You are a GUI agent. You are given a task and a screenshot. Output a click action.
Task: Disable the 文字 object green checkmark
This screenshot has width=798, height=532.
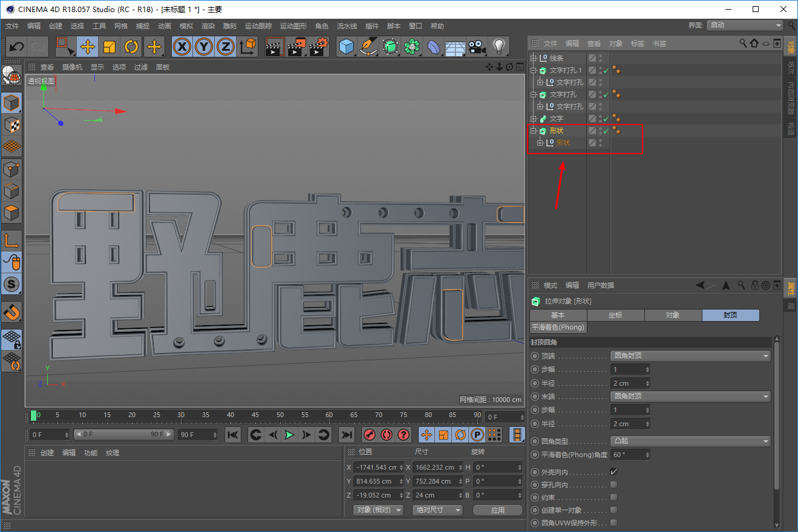click(x=606, y=119)
